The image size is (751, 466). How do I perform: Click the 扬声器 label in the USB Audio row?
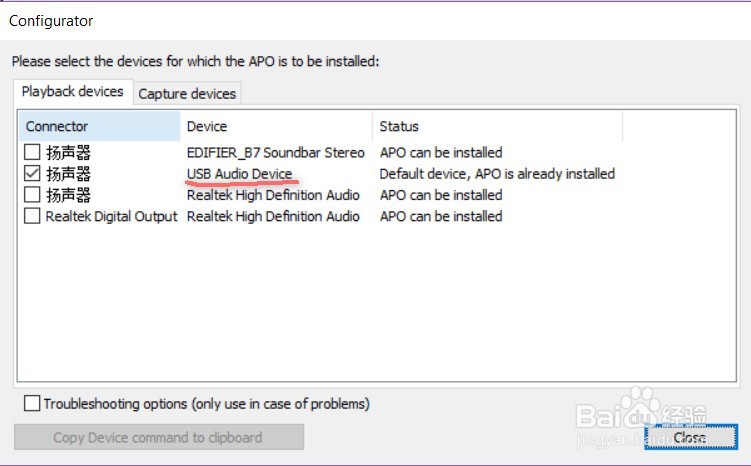68,174
